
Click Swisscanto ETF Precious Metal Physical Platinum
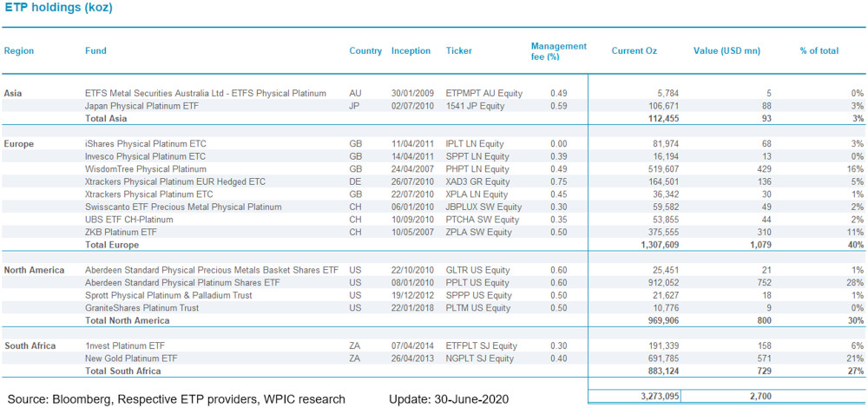click(x=183, y=207)
